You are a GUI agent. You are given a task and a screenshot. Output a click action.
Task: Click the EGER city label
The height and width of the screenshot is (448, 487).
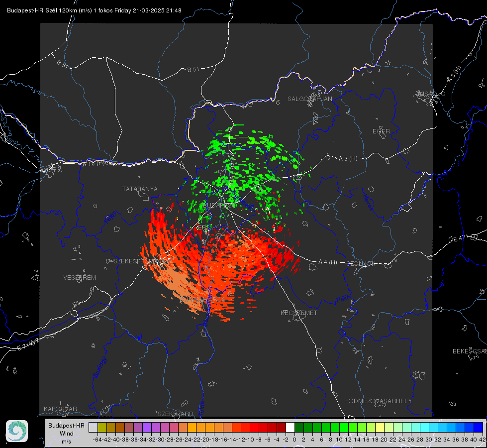381,131
